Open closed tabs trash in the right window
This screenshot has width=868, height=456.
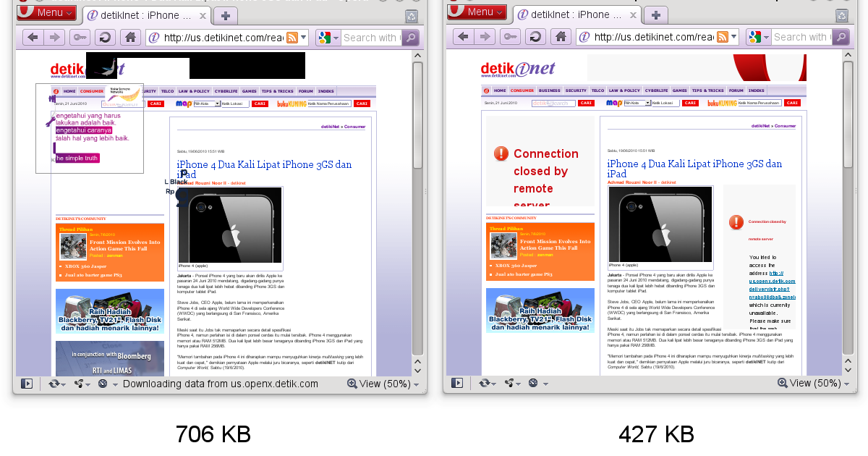[842, 15]
